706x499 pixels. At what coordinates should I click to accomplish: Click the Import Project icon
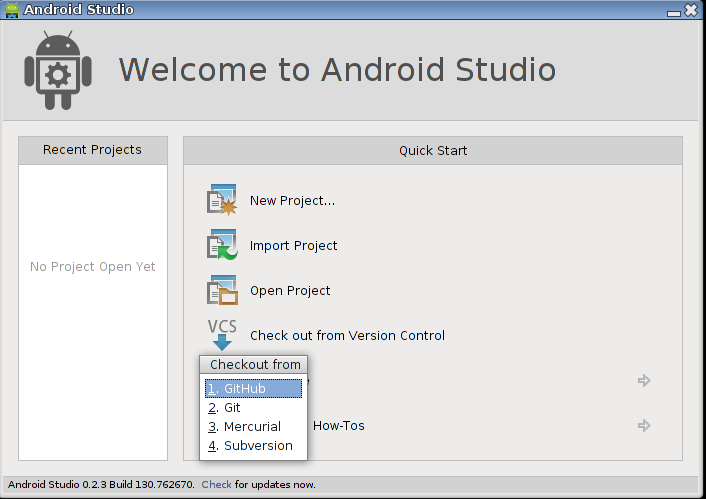click(222, 245)
